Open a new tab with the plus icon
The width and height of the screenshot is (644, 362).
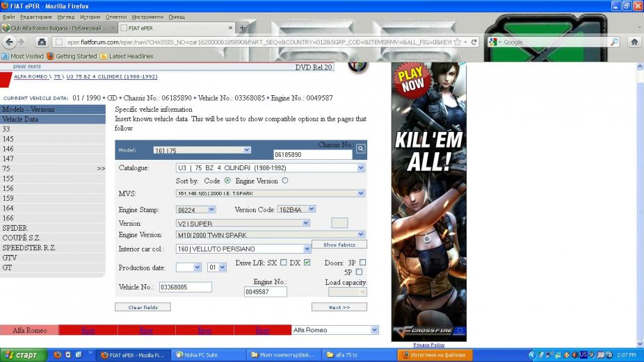(243, 28)
